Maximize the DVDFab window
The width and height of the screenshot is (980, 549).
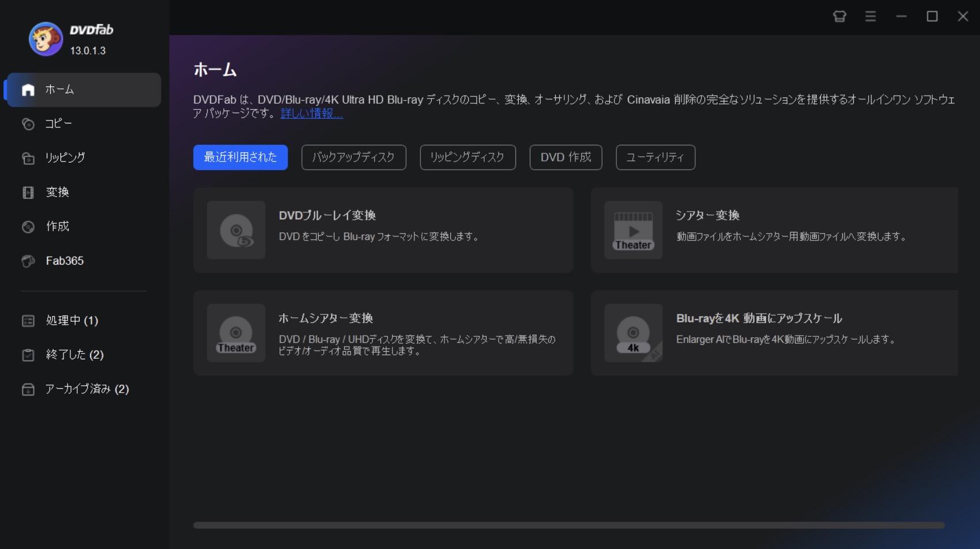click(932, 16)
